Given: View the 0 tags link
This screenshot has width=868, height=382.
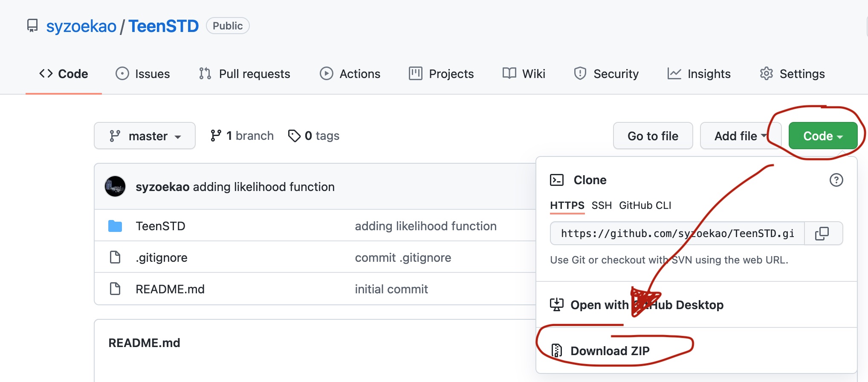Looking at the screenshot, I should pyautogui.click(x=314, y=136).
